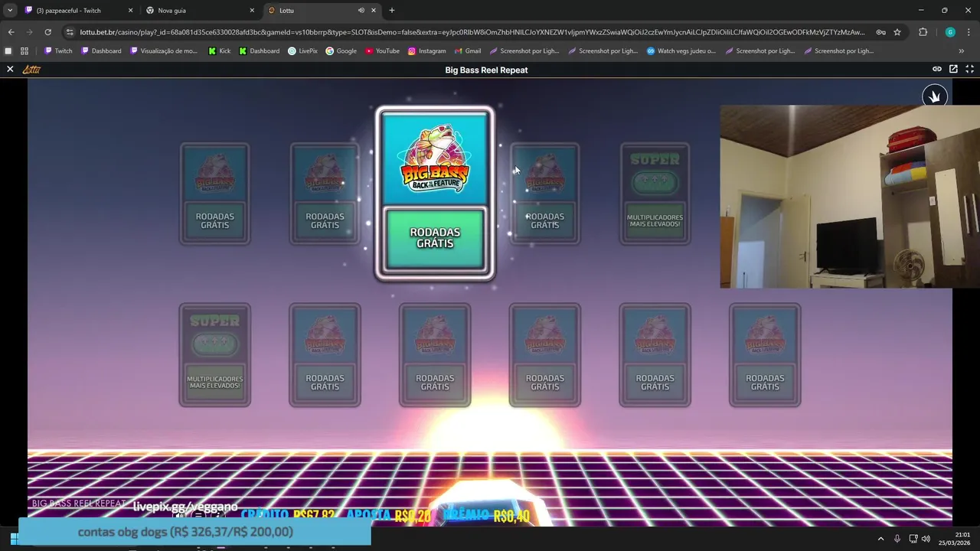Click the Lottu logo in game header
The width and height of the screenshot is (980, 551).
[31, 69]
